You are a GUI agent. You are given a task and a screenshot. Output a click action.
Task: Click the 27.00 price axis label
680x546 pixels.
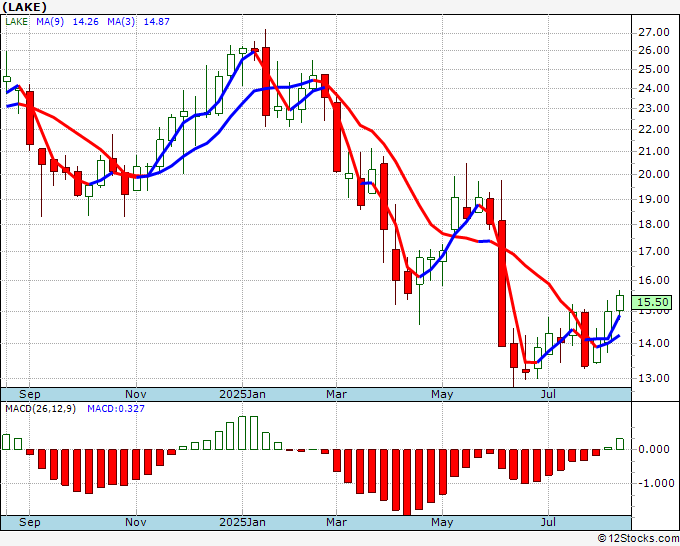point(654,32)
